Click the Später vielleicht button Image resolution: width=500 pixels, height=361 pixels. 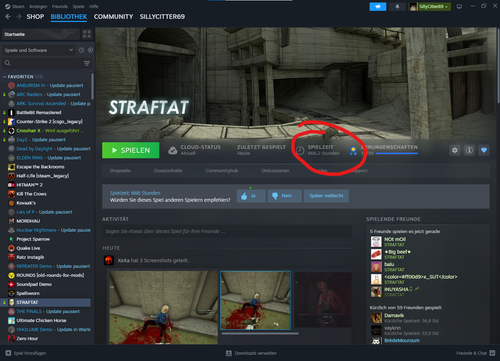[326, 196]
